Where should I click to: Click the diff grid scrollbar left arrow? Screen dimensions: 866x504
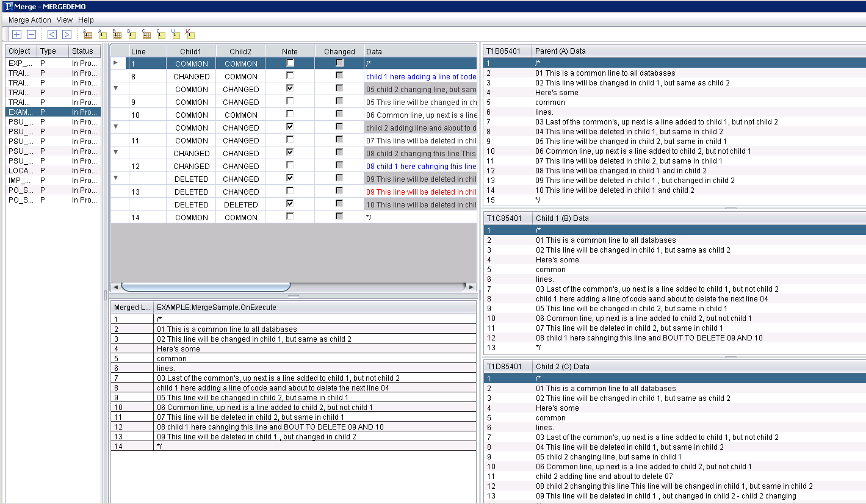coord(115,287)
